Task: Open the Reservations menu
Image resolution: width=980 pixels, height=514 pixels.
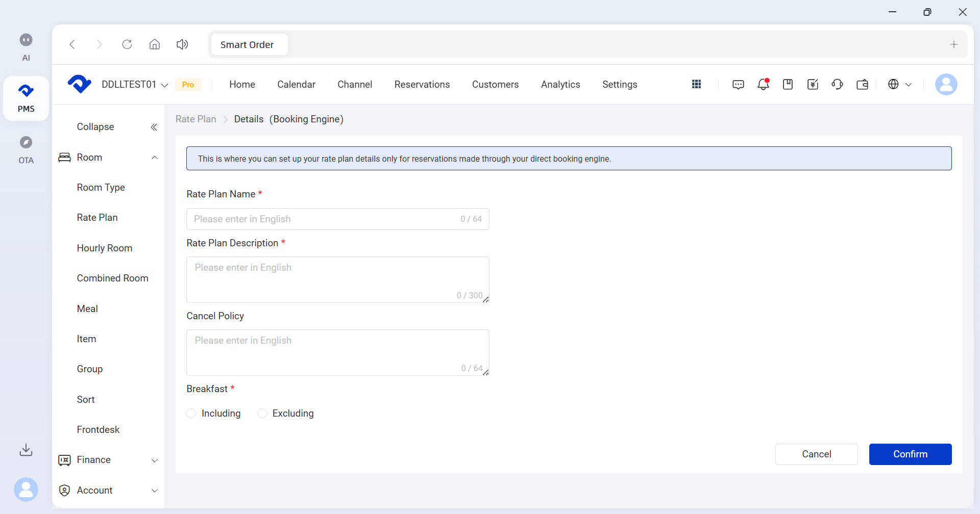Action: tap(422, 85)
